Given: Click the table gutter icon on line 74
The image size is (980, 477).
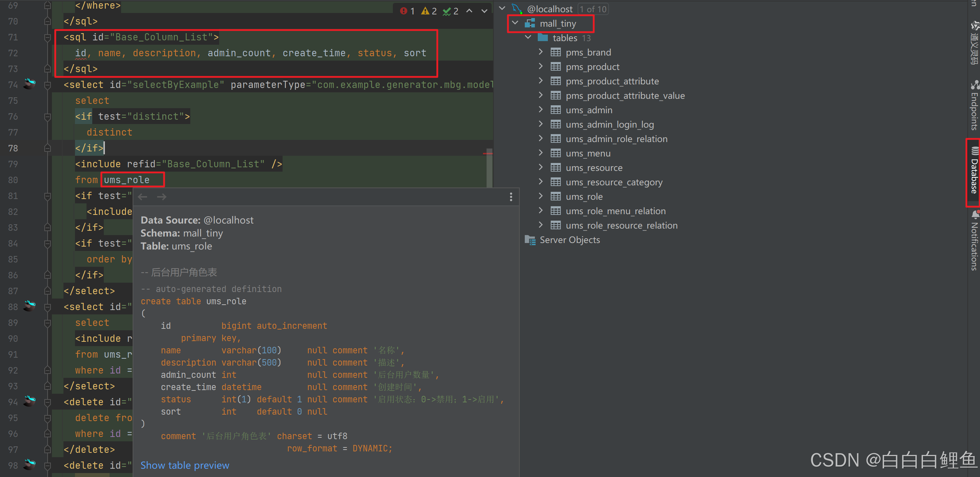Looking at the screenshot, I should coord(30,84).
